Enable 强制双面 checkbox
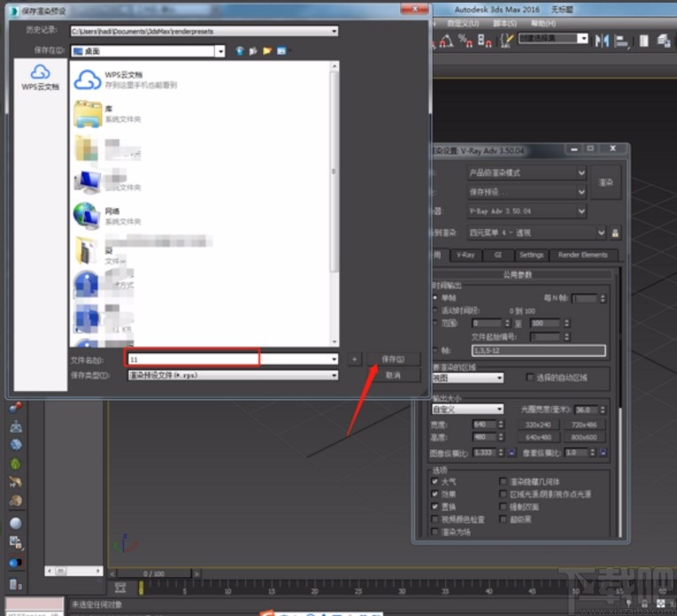 pyautogui.click(x=503, y=506)
